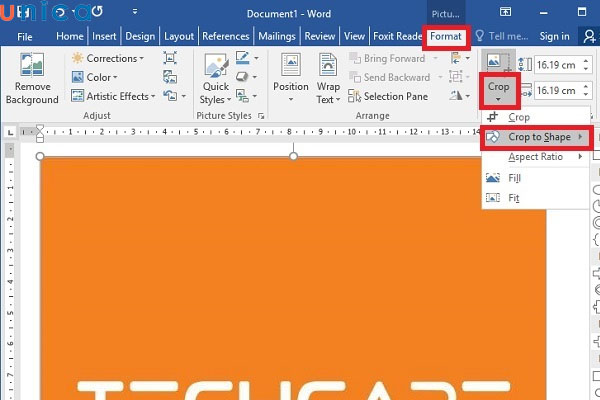Click the Picture Border pen icon
The height and width of the screenshot is (400, 600).
coord(243,58)
